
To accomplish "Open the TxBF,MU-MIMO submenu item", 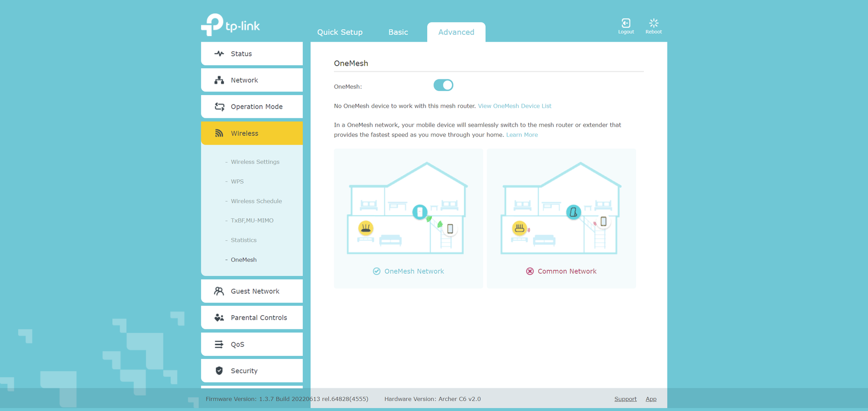I will coord(252,220).
